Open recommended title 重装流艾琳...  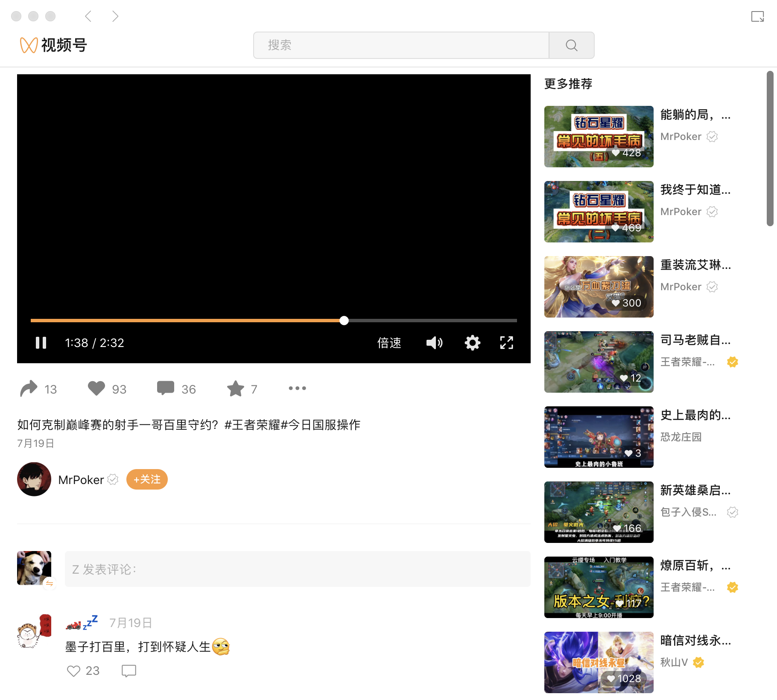click(695, 265)
